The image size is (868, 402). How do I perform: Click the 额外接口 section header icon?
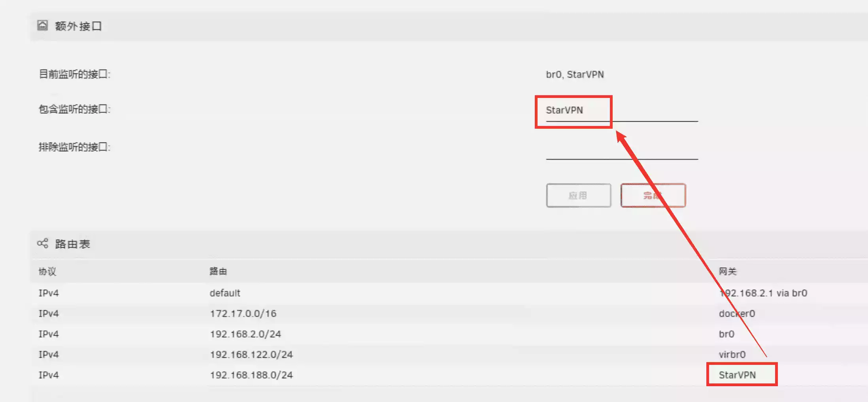(42, 26)
